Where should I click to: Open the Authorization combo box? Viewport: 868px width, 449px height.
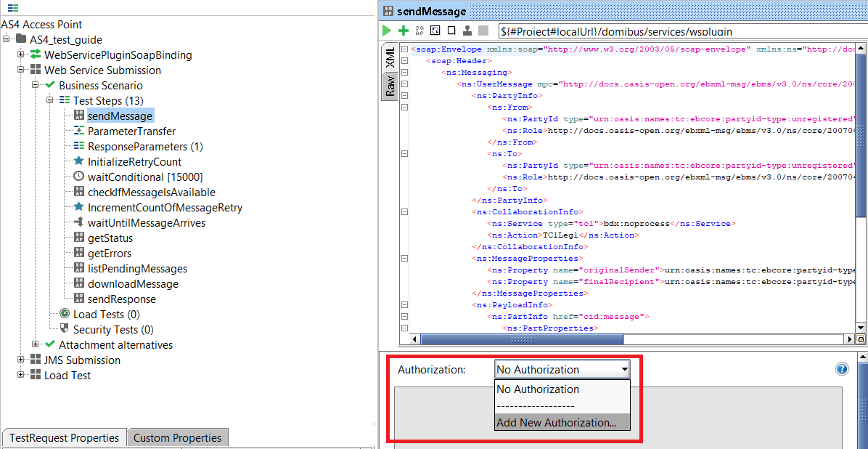562,369
